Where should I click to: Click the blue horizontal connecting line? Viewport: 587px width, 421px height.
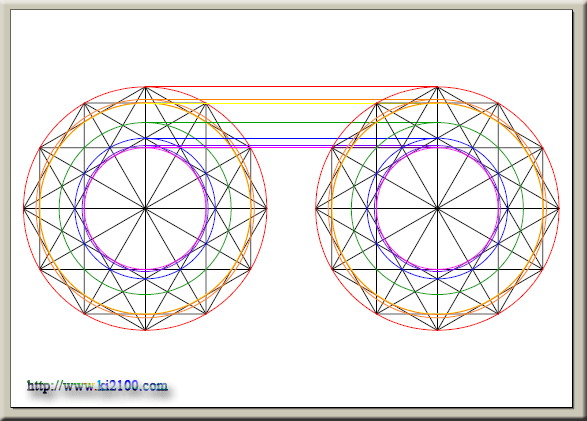click(291, 139)
